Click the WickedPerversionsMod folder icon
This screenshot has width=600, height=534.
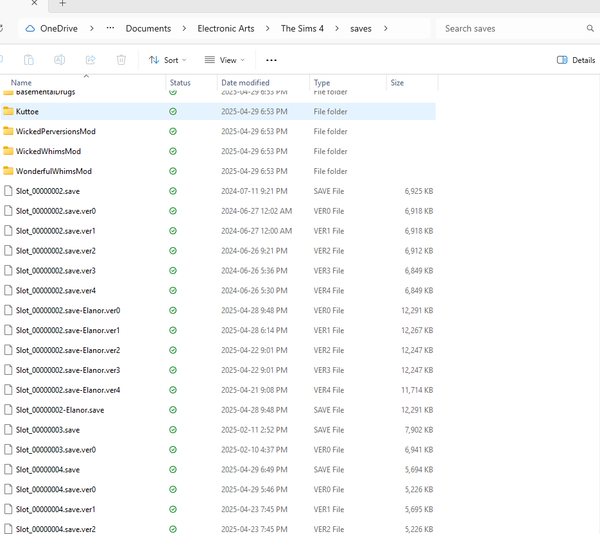click(x=8, y=131)
